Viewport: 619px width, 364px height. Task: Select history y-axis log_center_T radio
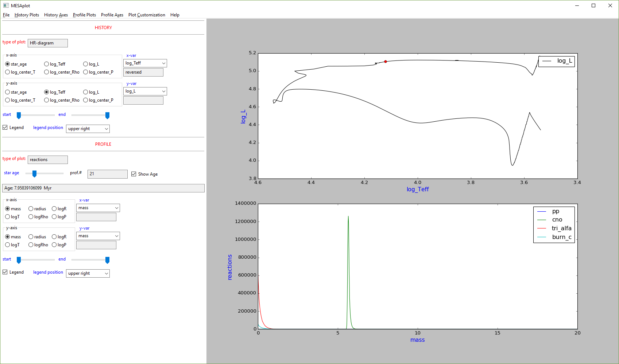point(7,100)
